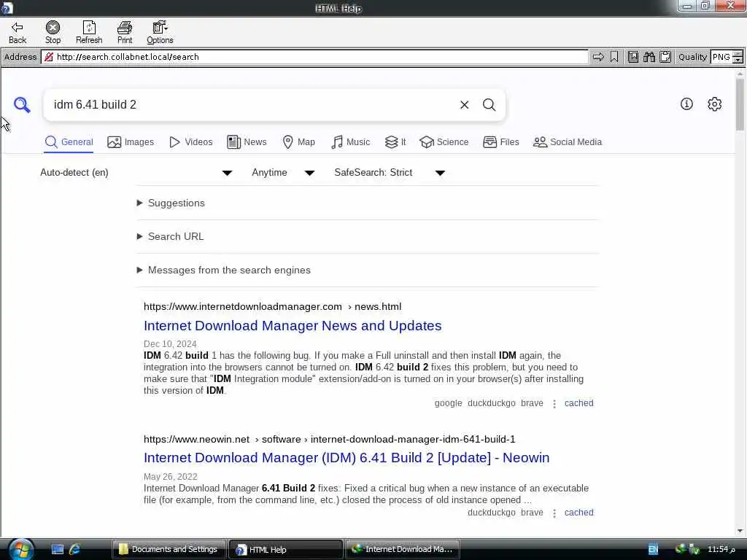Expand the Search URL section
The image size is (747, 560).
click(x=171, y=236)
